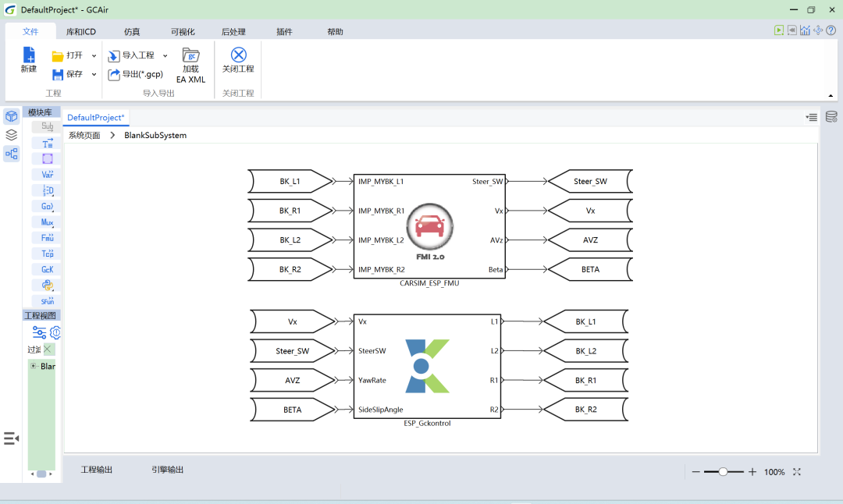
Task: Click the grey rewind simulation icon
Action: point(792,30)
